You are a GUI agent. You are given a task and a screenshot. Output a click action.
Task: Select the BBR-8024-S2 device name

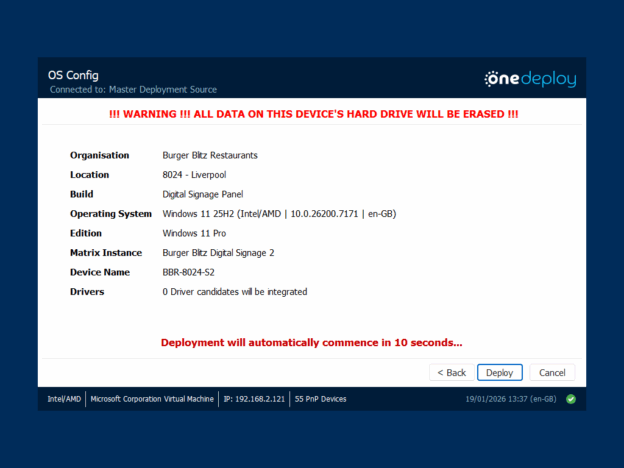pos(188,272)
